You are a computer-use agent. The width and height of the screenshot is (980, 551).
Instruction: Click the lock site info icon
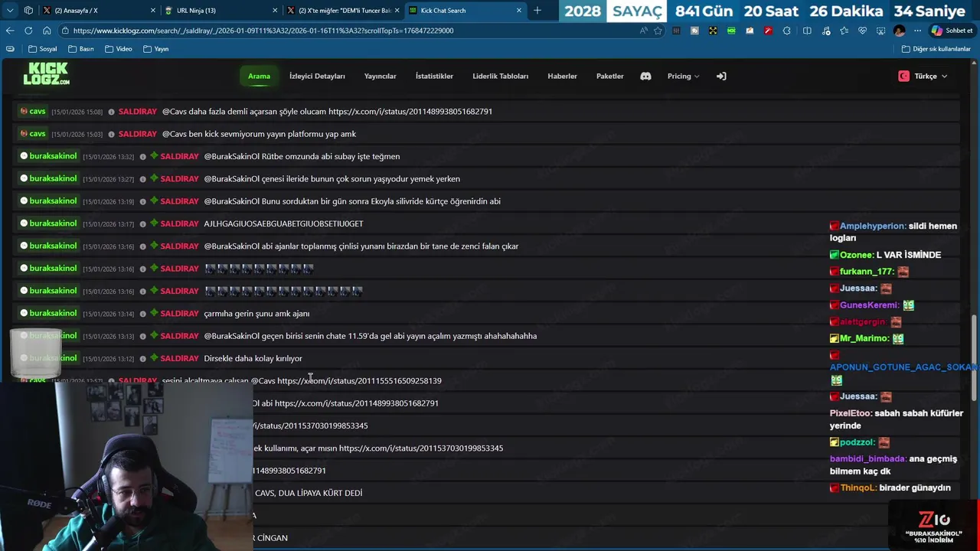pyautogui.click(x=67, y=31)
